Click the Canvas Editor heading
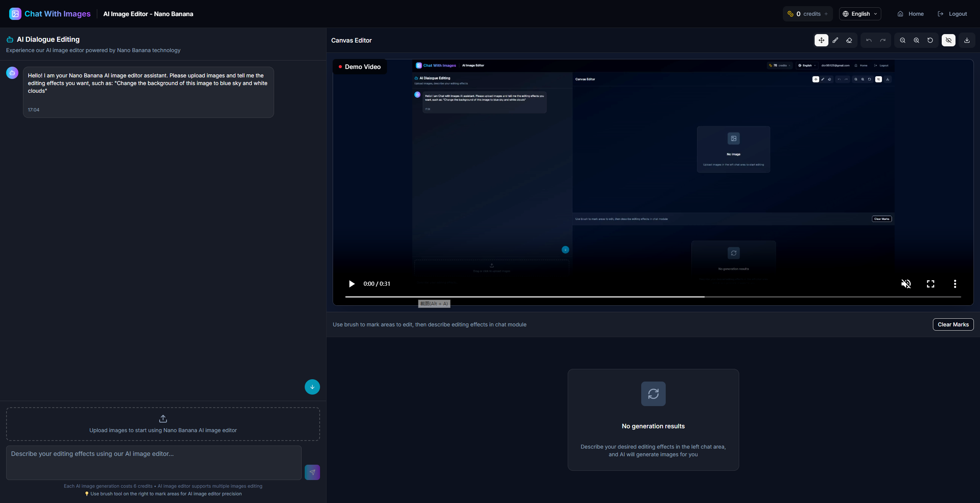This screenshot has width=980, height=503. tap(351, 40)
